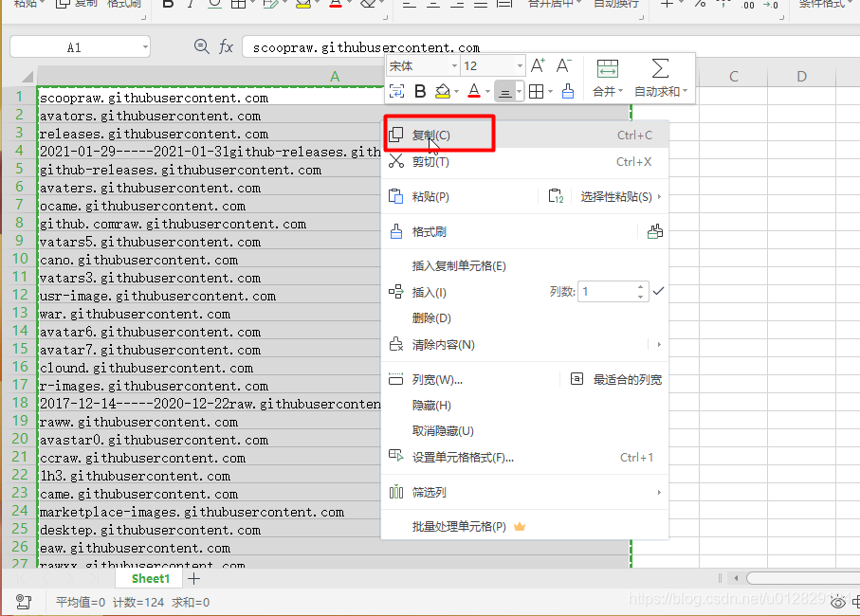Expand the alignment dropdown arrow in the mini toolbar
860x616 pixels.
[x=519, y=92]
